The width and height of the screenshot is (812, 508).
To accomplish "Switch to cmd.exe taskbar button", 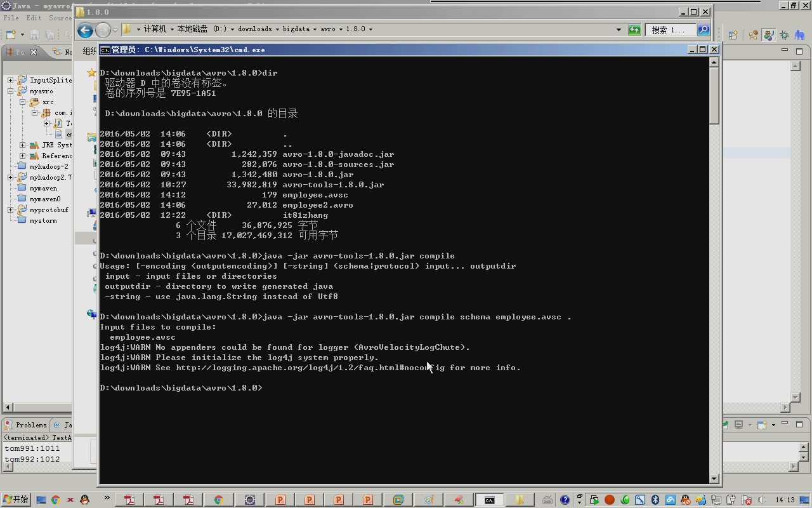I will pos(490,500).
